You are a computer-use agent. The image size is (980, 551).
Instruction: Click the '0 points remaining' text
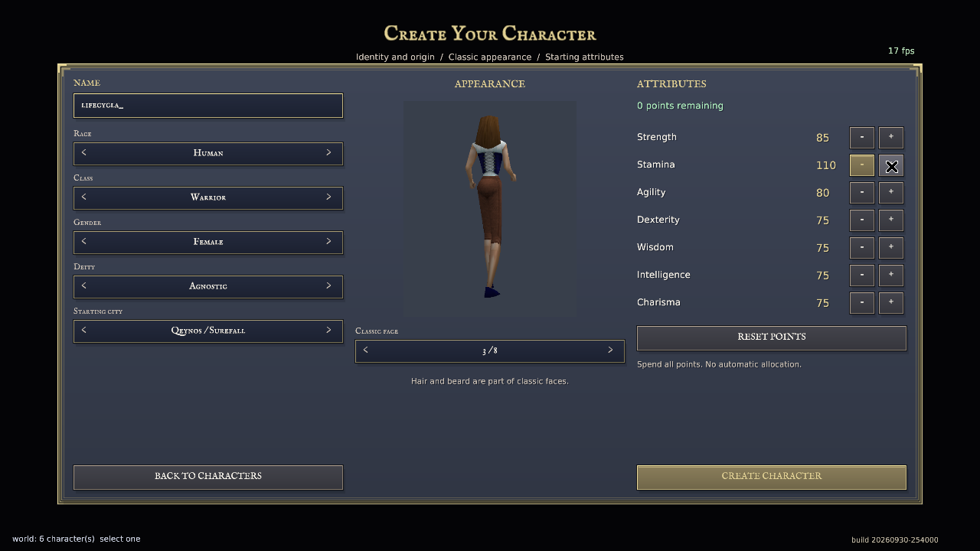[680, 106]
